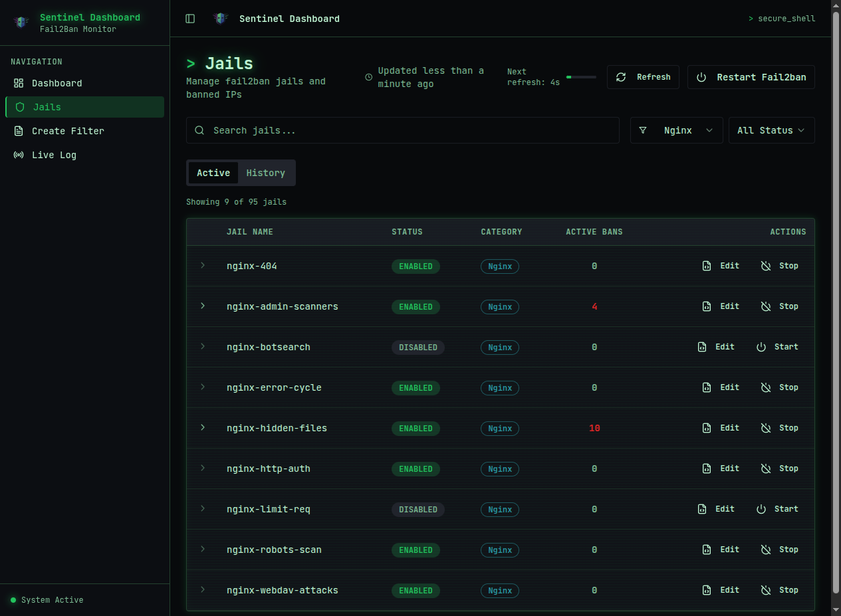Switch to the History tab
Viewport: 841px width, 616px height.
(x=265, y=173)
